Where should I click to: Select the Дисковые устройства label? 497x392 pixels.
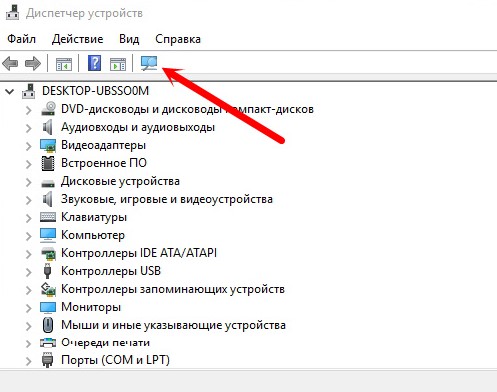pos(120,181)
